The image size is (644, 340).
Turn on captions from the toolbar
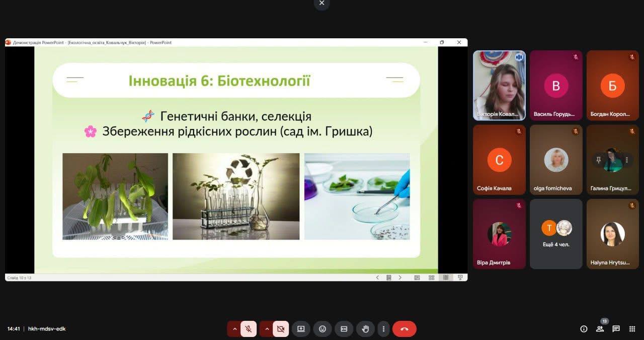click(x=344, y=329)
